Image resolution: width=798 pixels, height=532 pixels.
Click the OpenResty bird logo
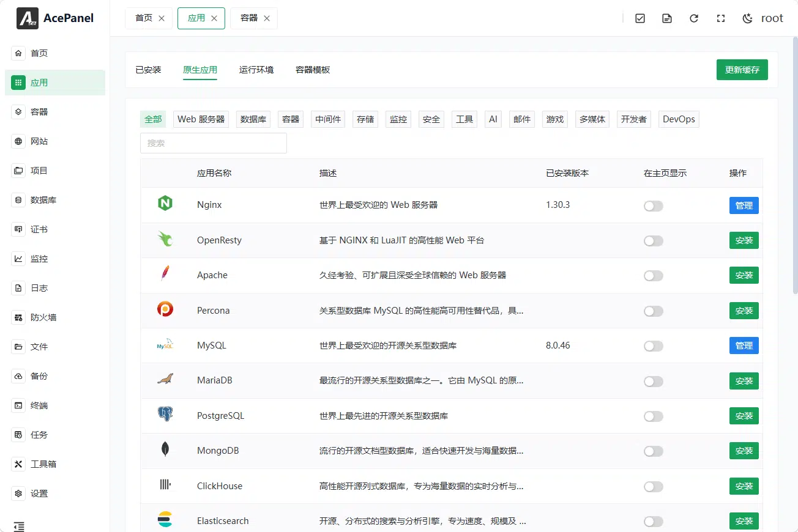click(x=165, y=239)
